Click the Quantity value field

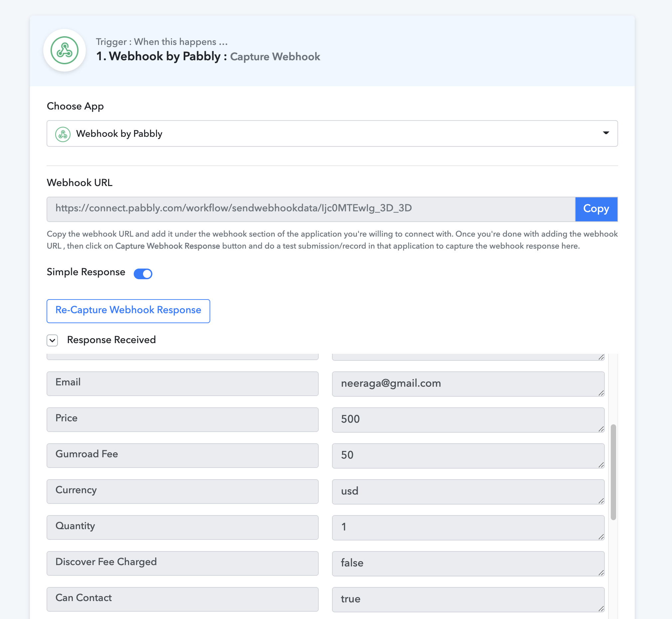point(468,527)
